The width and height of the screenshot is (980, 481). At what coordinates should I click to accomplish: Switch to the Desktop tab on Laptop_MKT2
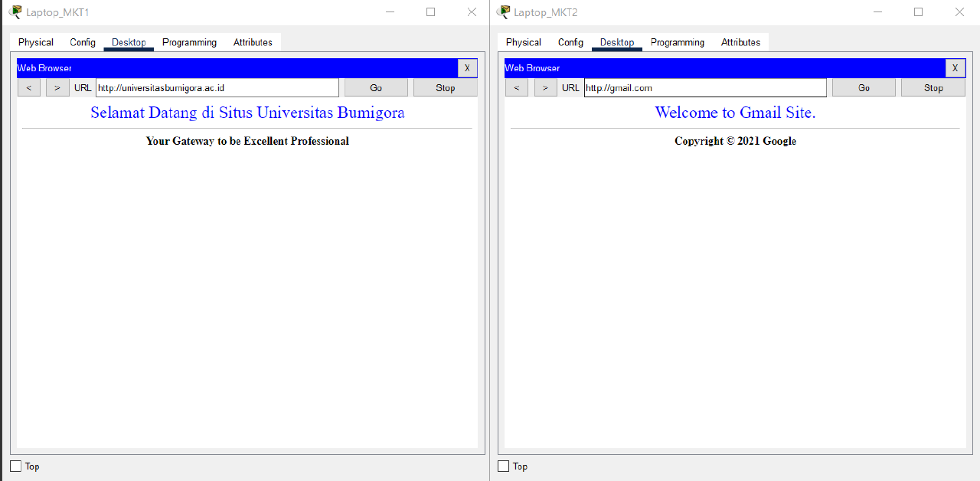[616, 42]
